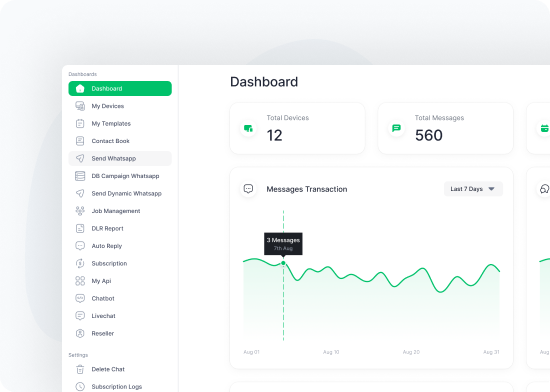Click the Send Dynamic Whatsapp icon
Screen dimensions: 550x392
80,194
